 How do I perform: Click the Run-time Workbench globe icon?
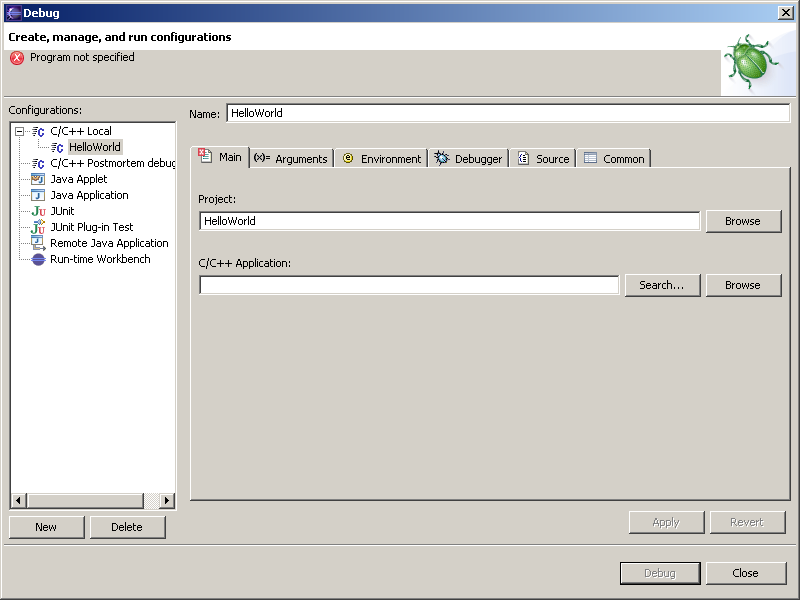pyautogui.click(x=38, y=259)
